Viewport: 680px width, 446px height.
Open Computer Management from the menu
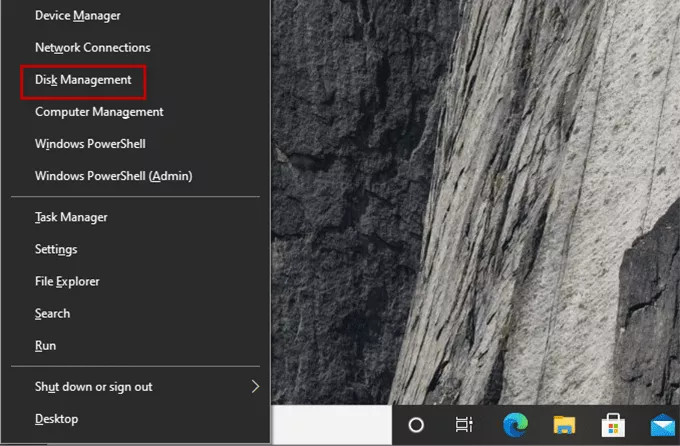click(x=99, y=112)
